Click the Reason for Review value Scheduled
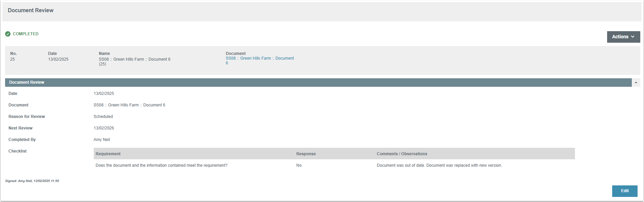Screen dimensions: 644x202 tap(103, 117)
